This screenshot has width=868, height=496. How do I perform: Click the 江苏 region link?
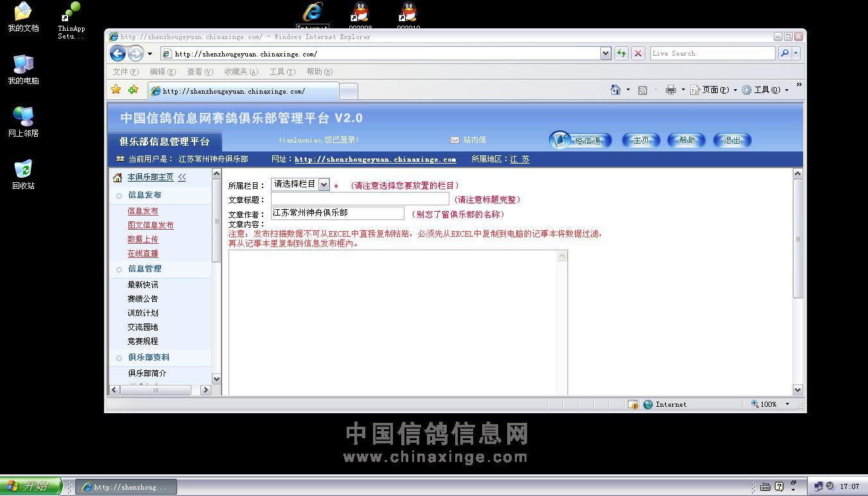pyautogui.click(x=519, y=159)
